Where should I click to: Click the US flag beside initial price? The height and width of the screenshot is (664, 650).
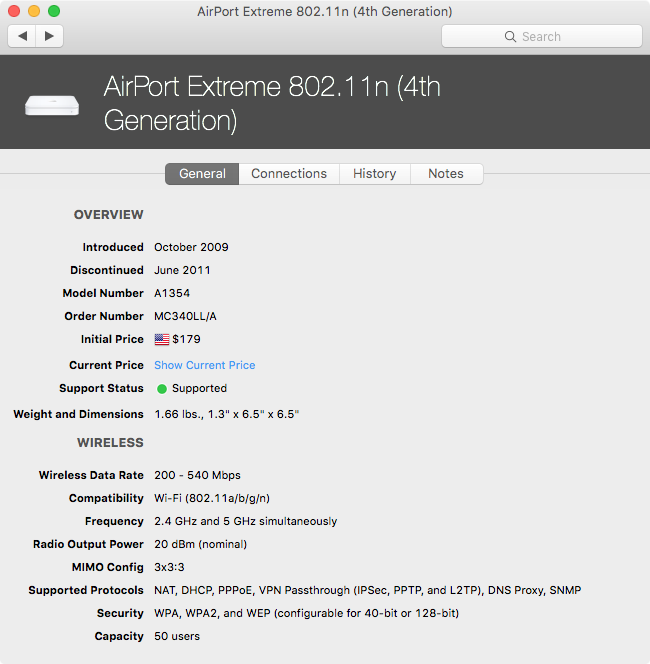coord(161,339)
